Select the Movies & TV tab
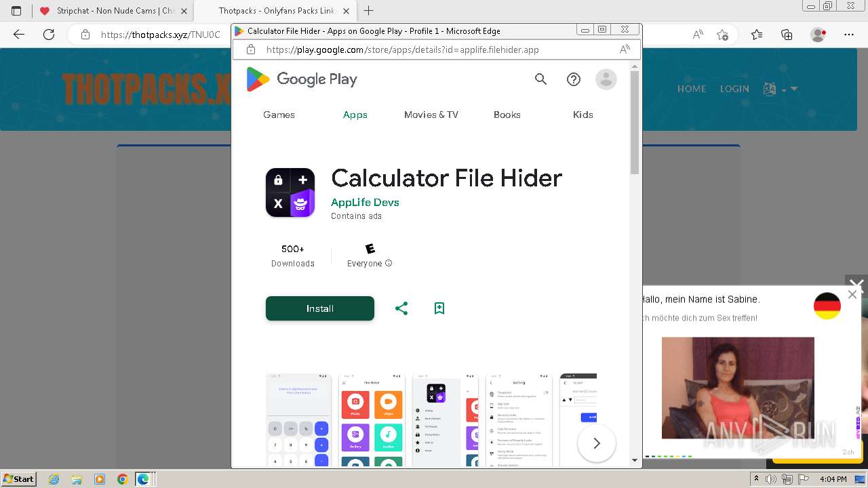The image size is (868, 488). [x=431, y=115]
